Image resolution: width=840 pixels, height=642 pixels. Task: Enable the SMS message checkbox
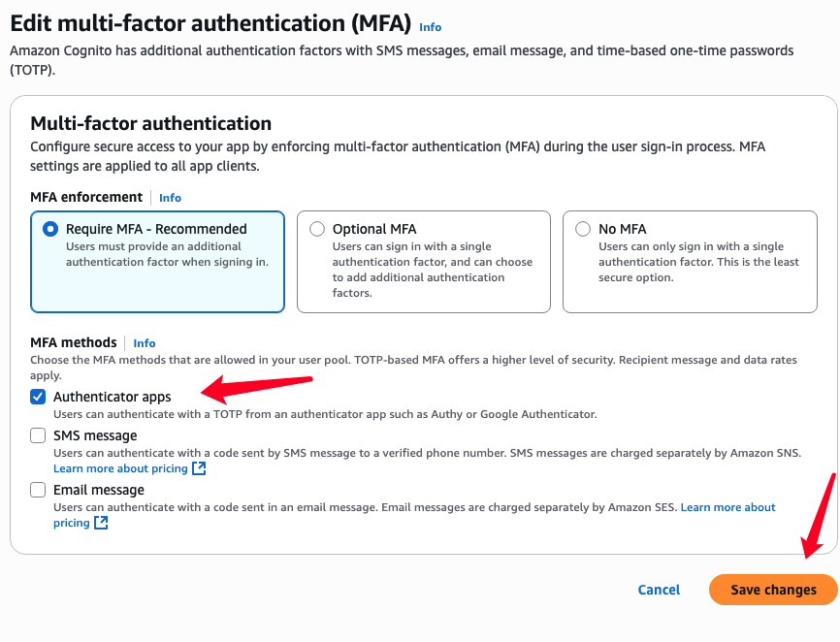coord(38,435)
